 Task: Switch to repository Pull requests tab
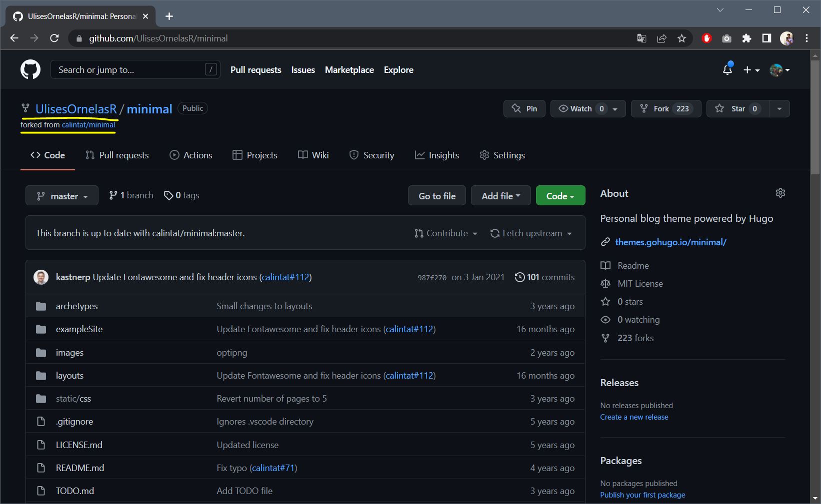click(117, 155)
